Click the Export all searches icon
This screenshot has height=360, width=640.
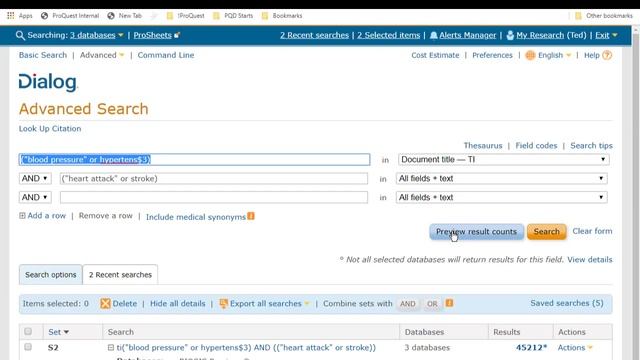click(x=223, y=303)
